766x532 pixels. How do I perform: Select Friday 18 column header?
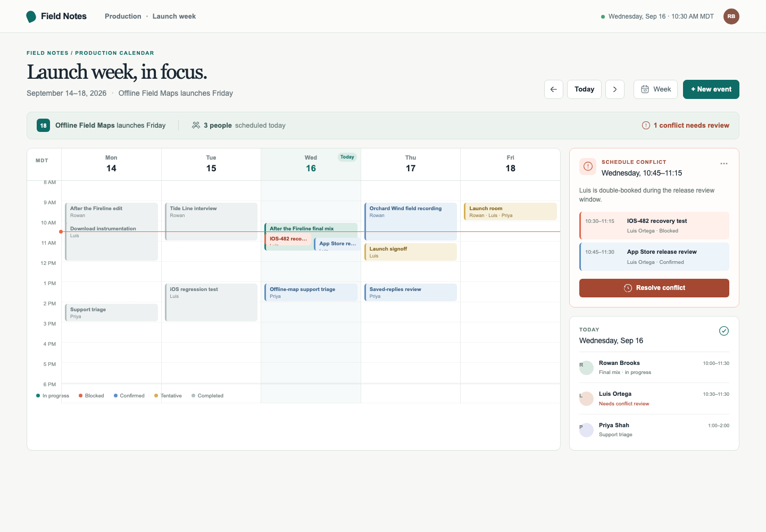click(510, 164)
